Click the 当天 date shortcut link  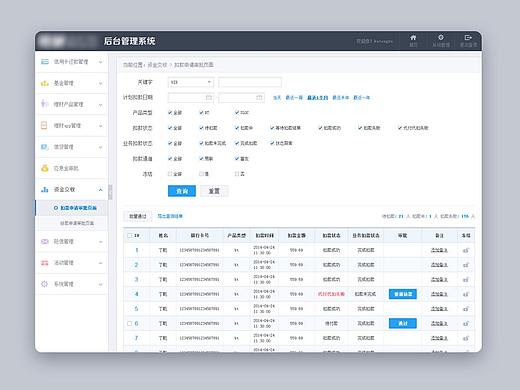tap(277, 98)
